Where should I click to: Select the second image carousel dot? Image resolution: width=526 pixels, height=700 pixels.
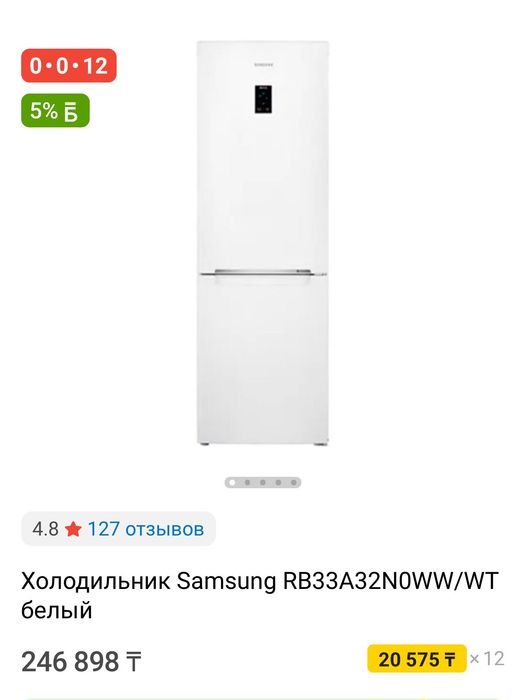[x=247, y=482]
